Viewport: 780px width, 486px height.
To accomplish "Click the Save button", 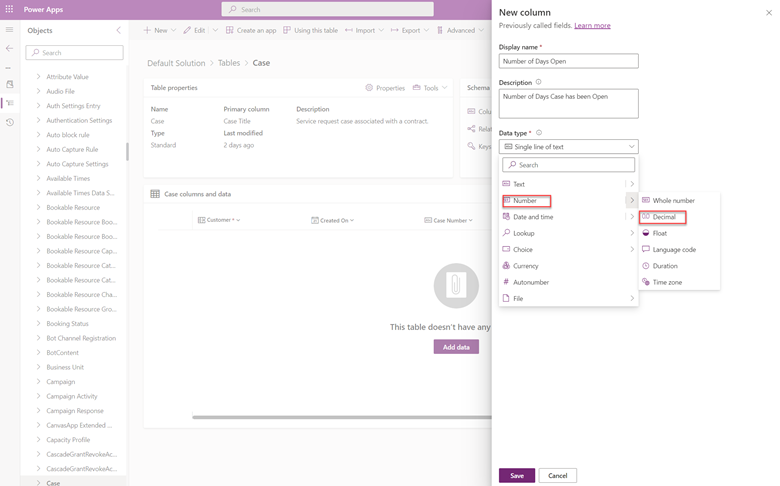I will 516,475.
